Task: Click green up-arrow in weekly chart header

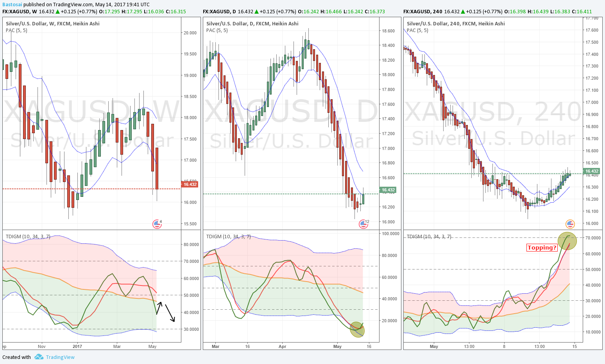Action: click(57, 11)
